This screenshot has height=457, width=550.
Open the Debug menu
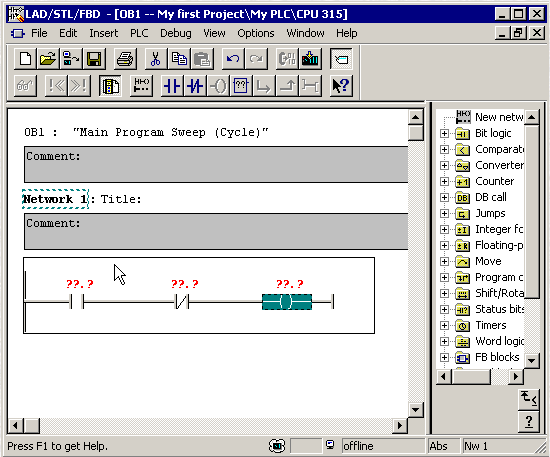tap(176, 33)
